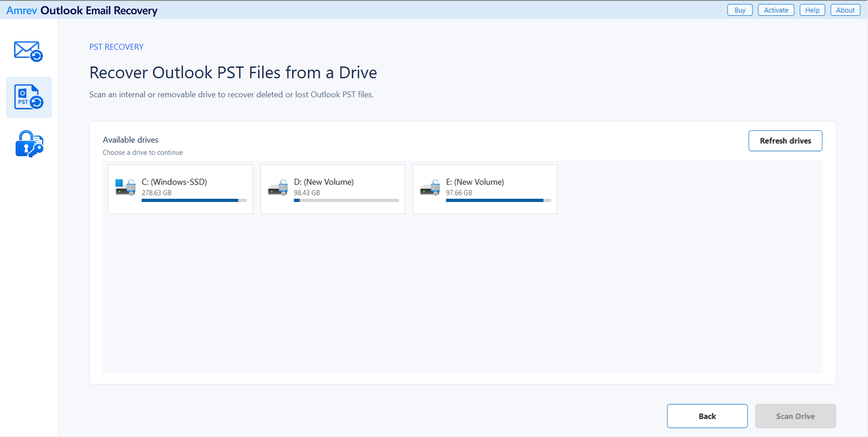The image size is (868, 437).
Task: Open the password recovery lock icon
Action: (x=29, y=144)
